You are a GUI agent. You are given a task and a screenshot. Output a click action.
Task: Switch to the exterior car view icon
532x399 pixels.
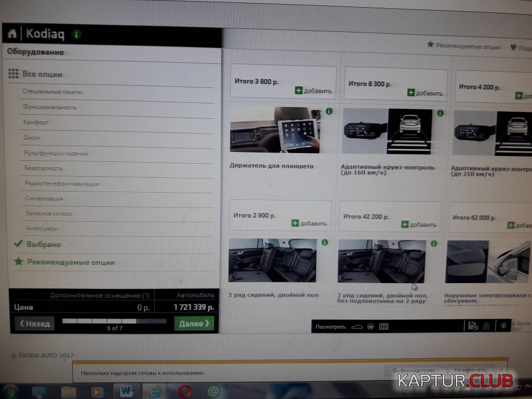coord(357,327)
